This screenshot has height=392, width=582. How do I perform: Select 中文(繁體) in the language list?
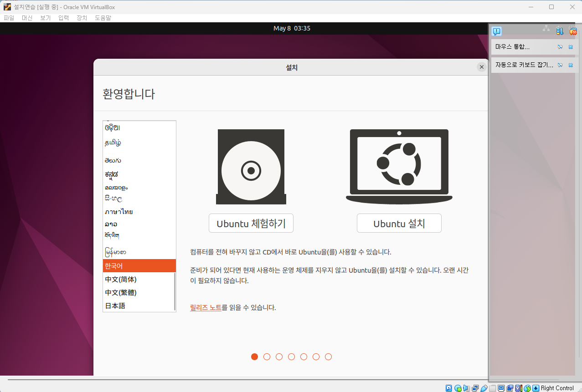pyautogui.click(x=139, y=292)
